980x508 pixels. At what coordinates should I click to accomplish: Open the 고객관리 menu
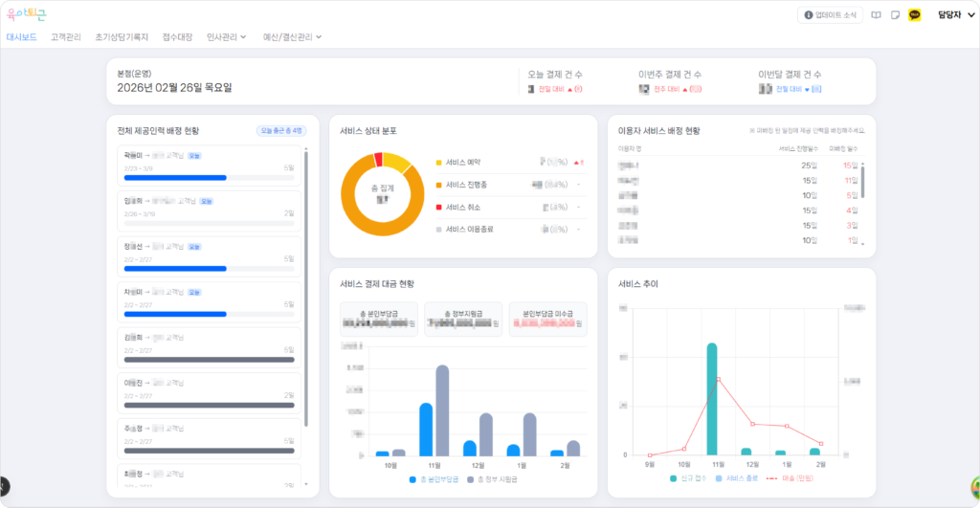(x=66, y=37)
